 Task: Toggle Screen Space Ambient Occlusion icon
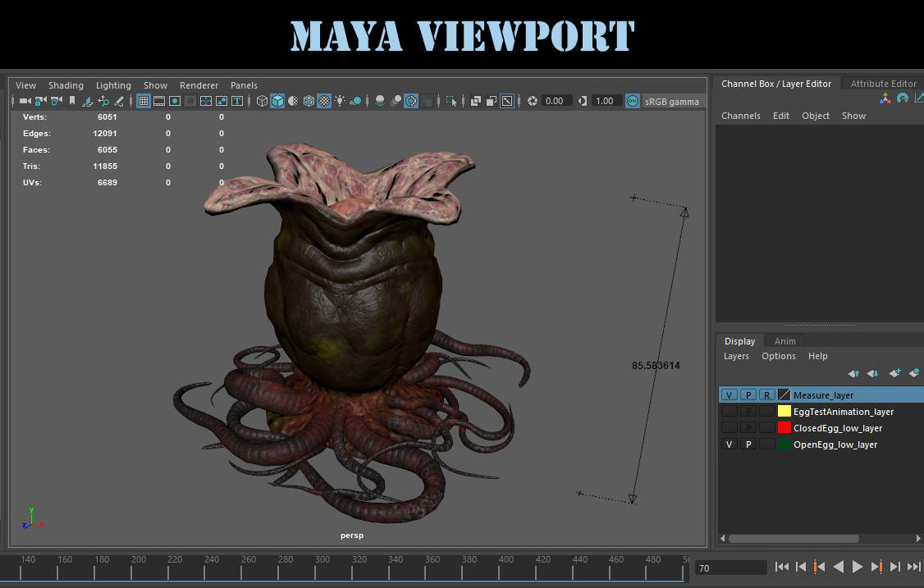[379, 102]
